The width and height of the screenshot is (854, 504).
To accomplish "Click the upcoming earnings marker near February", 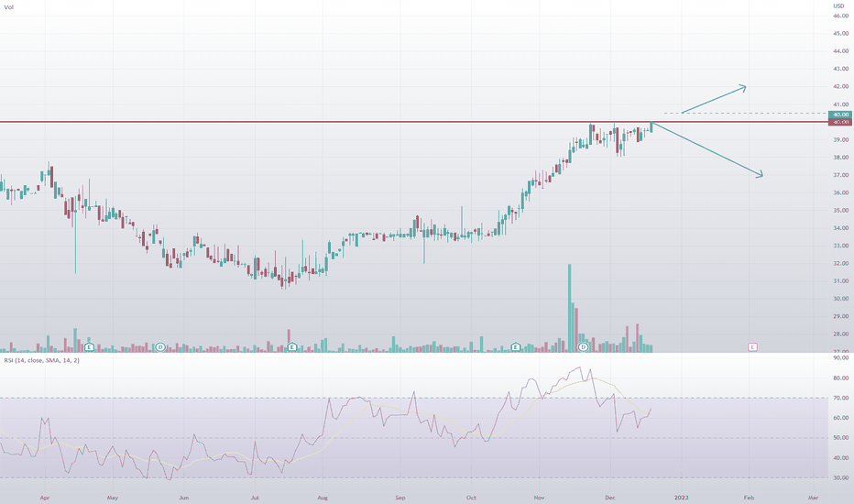I will click(752, 346).
